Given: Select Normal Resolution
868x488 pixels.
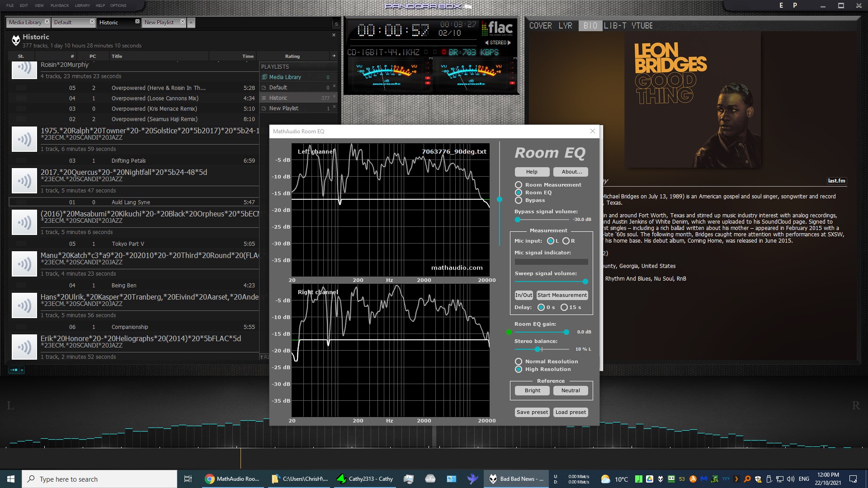Looking at the screenshot, I should (x=519, y=361).
